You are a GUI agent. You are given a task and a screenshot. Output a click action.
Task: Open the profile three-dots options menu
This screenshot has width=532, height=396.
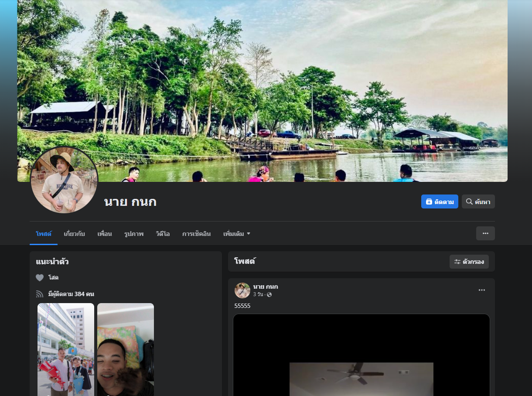[x=485, y=233]
